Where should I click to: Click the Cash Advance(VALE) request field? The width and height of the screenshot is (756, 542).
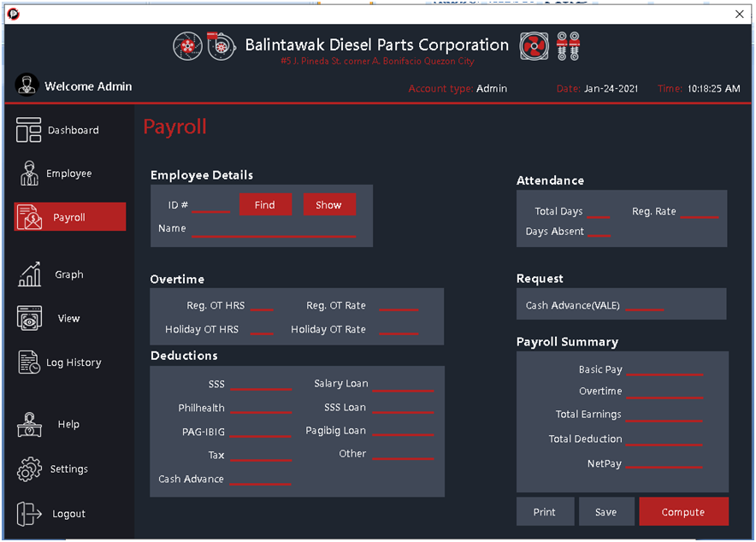tap(646, 303)
